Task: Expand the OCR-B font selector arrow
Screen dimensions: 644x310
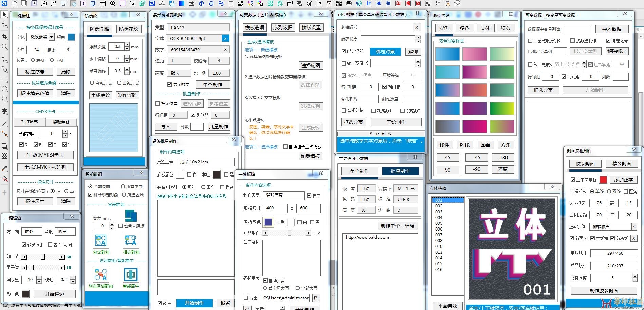Action: tap(225, 39)
